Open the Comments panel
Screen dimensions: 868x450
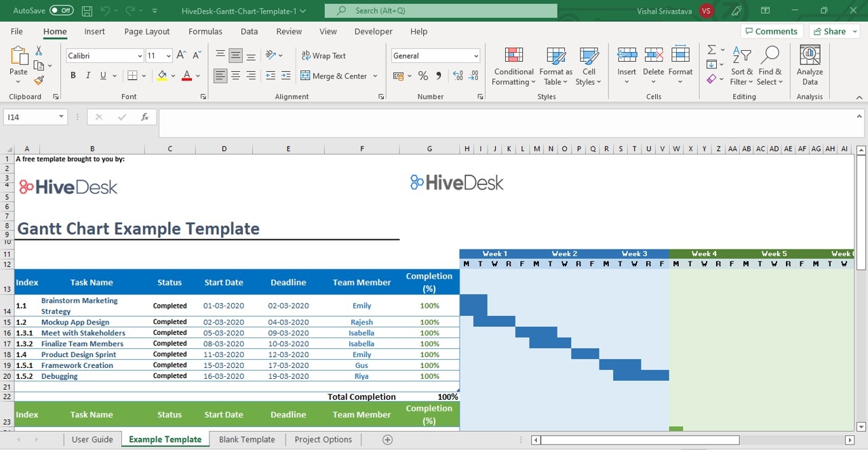click(x=772, y=31)
